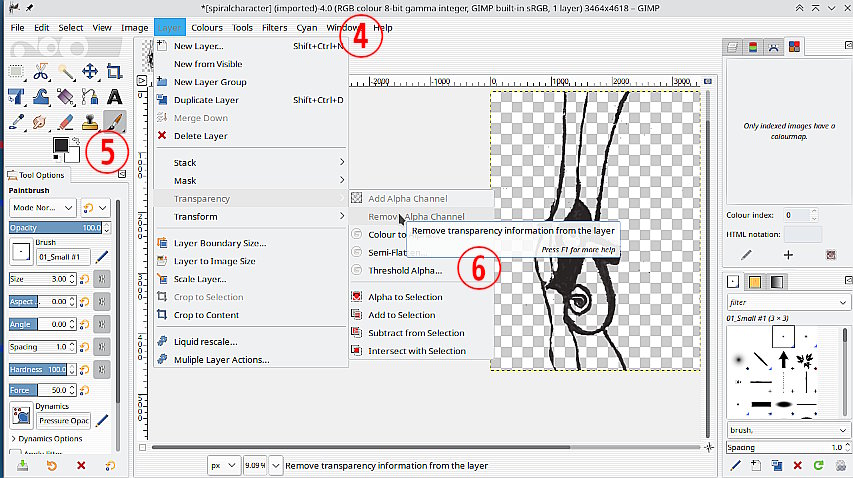The height and width of the screenshot is (478, 853).
Task: Open the brush tag dropdown below brushes
Action: pos(788,430)
